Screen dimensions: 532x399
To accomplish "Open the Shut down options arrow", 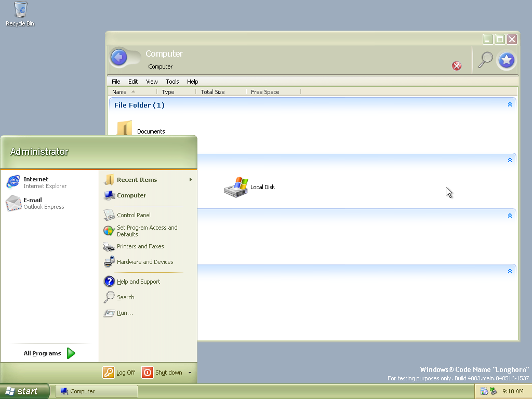I will [x=190, y=373].
